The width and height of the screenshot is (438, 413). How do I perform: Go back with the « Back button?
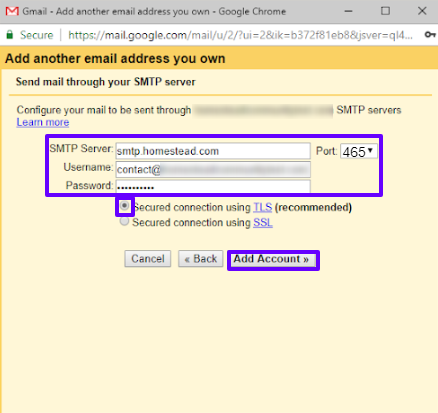point(200,259)
